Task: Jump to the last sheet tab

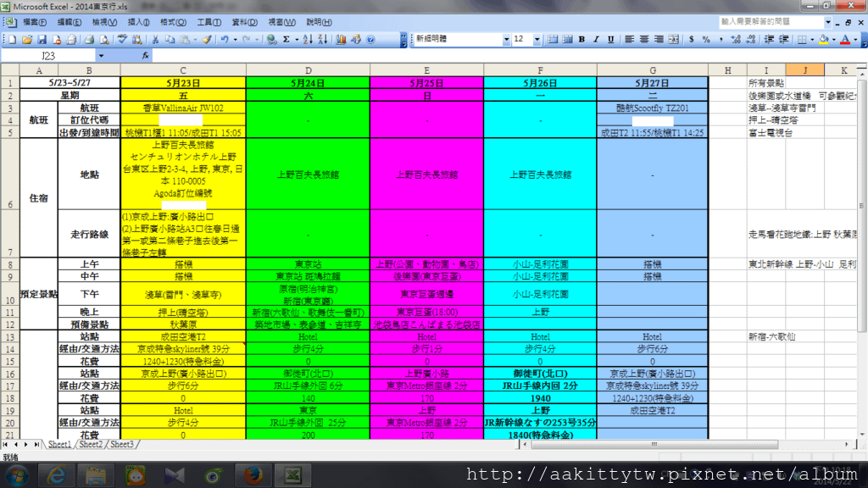Action: 36,444
